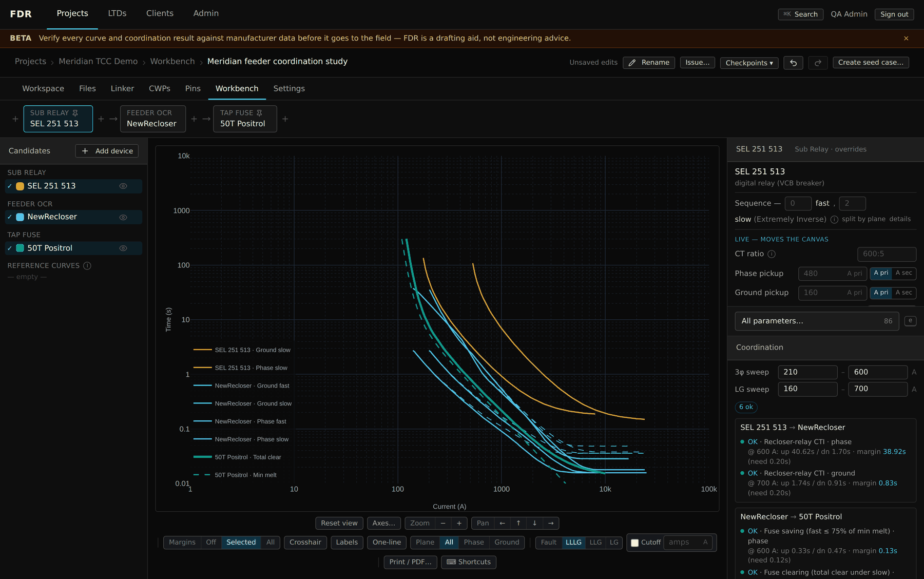Click the 50T Positrol teal color swatch

coord(20,248)
